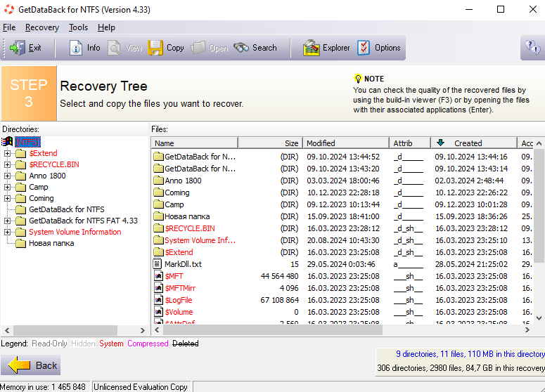
Task: Click the note light bulb icon
Action: pyautogui.click(x=358, y=79)
